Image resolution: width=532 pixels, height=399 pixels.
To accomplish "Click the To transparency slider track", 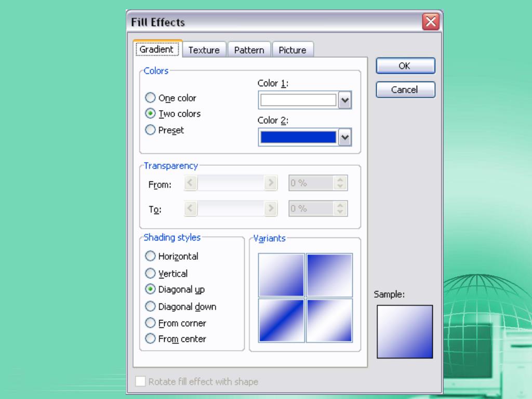I will pos(230,208).
